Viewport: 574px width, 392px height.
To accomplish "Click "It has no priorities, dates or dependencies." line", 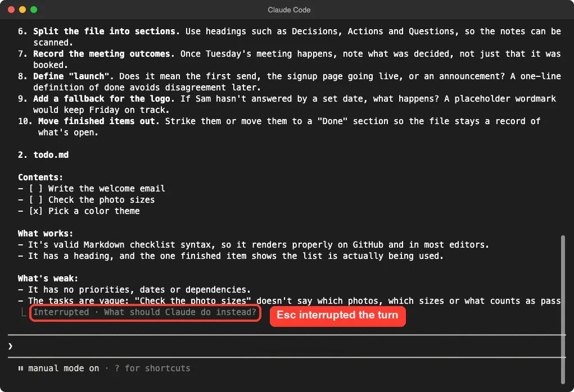I will point(134,290).
